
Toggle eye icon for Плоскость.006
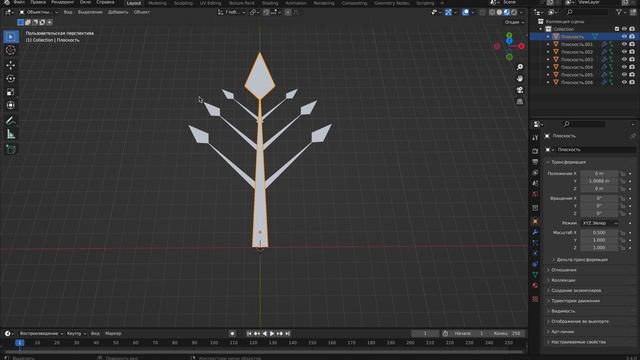624,82
